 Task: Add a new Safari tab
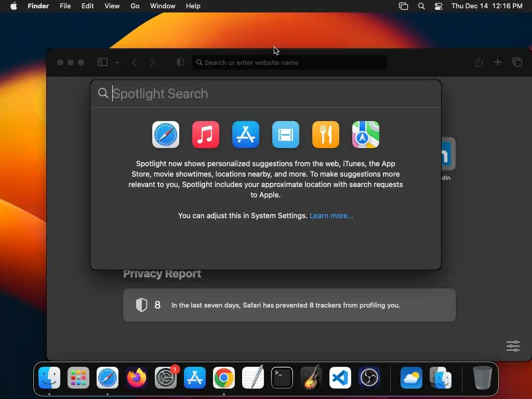pyautogui.click(x=497, y=62)
